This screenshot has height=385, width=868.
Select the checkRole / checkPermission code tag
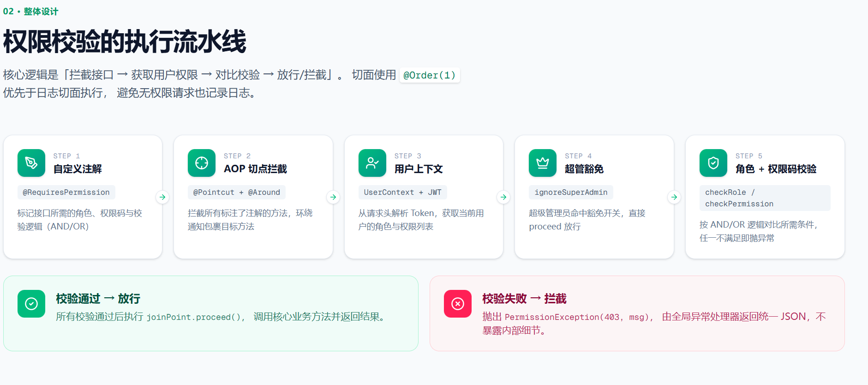pos(765,198)
